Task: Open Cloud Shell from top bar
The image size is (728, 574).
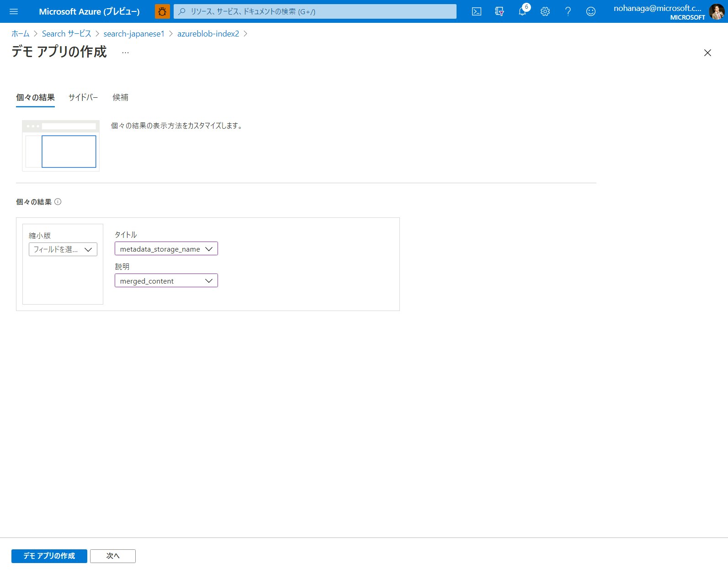Action: [x=477, y=11]
